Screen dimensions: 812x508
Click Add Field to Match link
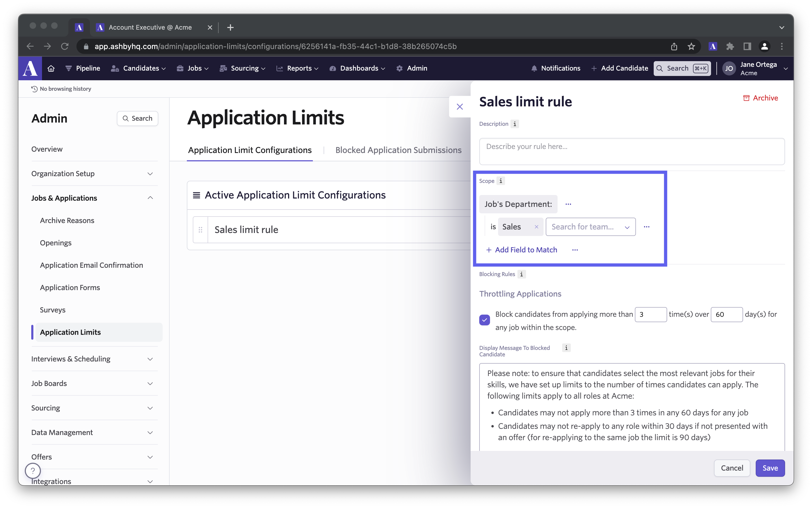click(521, 250)
